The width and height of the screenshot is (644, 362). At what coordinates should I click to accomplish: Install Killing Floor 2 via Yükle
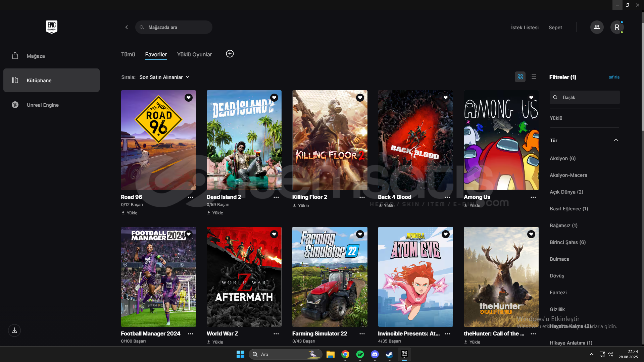click(x=301, y=205)
